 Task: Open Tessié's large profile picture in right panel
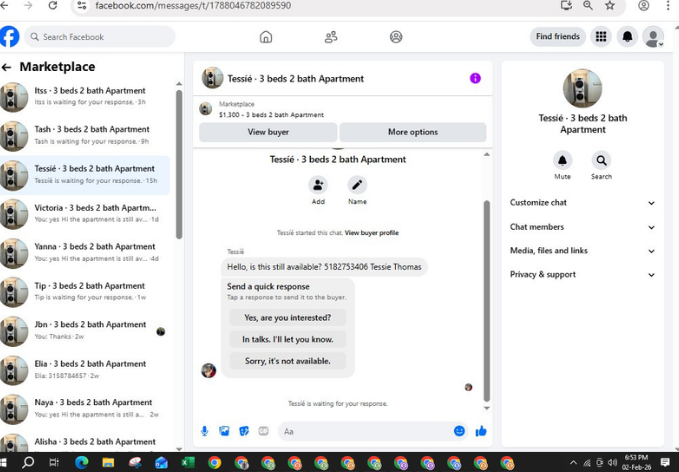point(582,88)
